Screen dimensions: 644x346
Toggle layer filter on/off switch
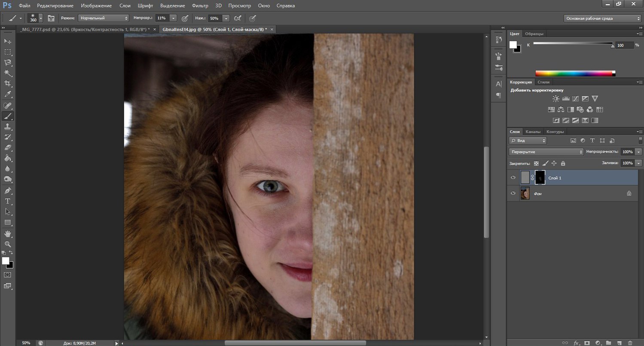click(641, 141)
